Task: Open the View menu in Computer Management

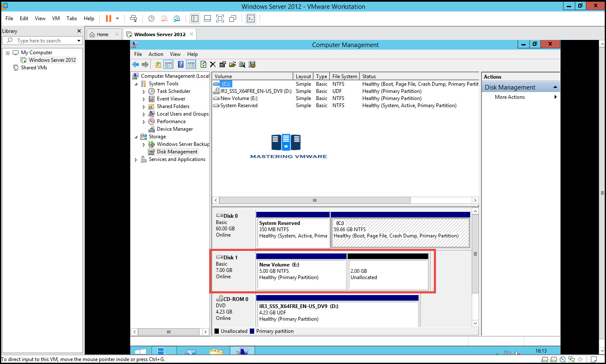Action: (175, 54)
